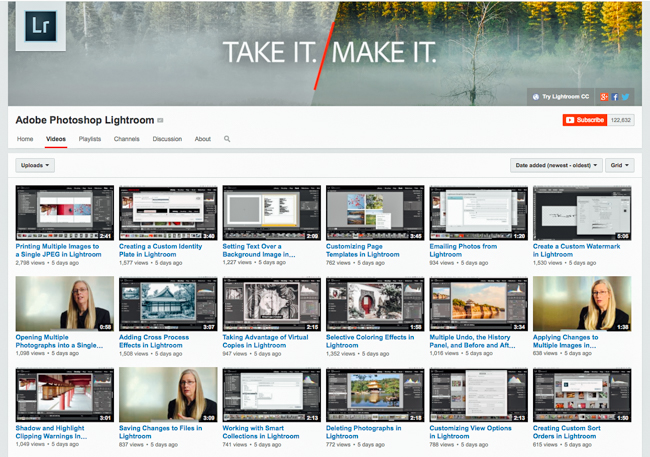
Task: Click title Shadow and Highlight Clipping Warnings
Action: (51, 432)
